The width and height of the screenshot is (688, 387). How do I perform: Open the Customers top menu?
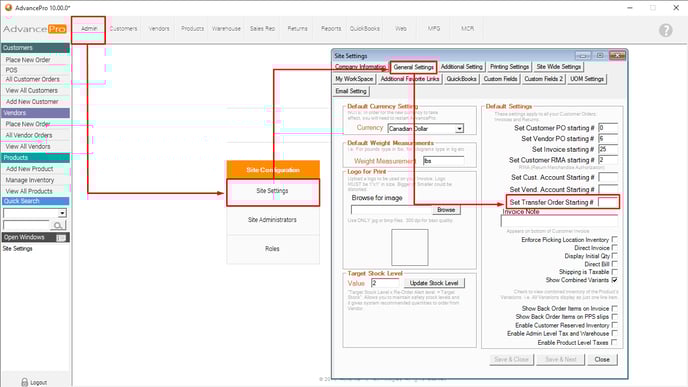(x=123, y=29)
